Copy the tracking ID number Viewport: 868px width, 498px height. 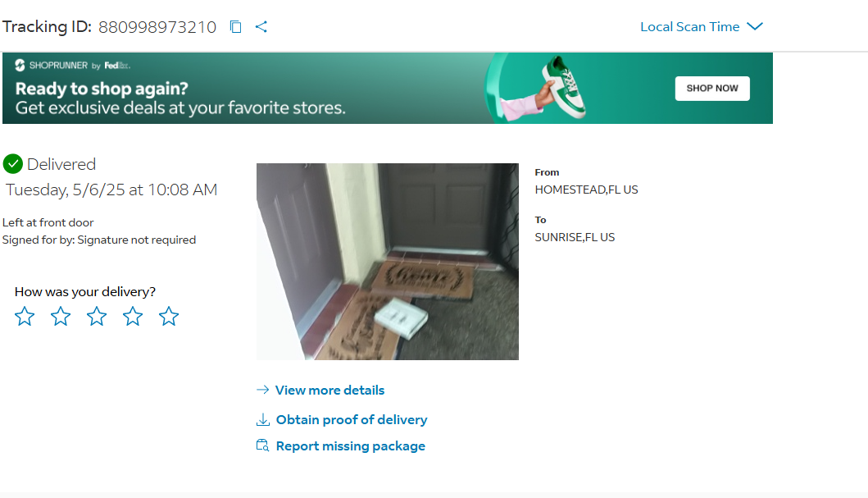point(235,27)
